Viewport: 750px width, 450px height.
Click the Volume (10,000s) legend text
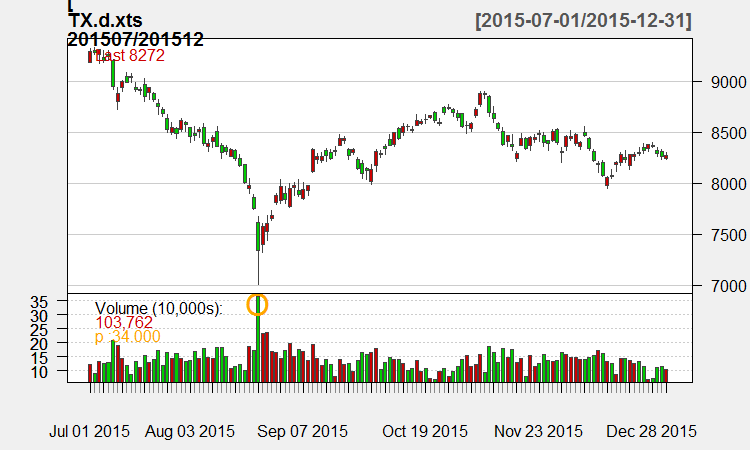[159, 307]
